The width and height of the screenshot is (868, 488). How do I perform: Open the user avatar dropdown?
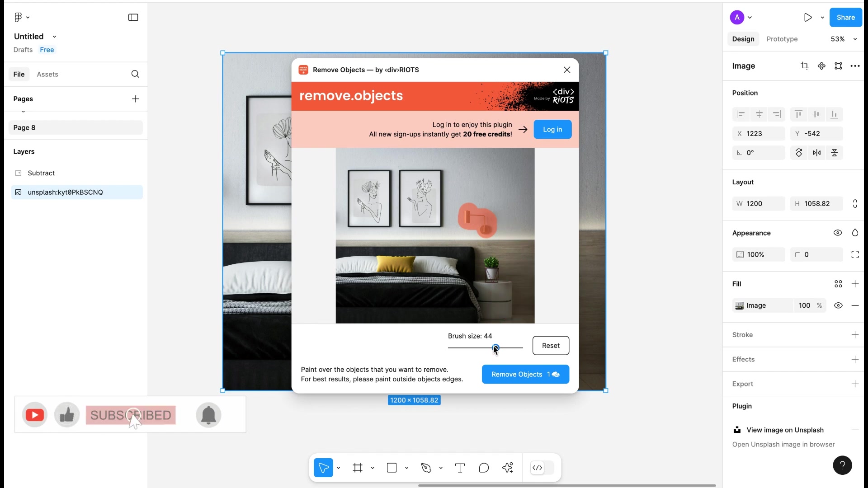750,17
